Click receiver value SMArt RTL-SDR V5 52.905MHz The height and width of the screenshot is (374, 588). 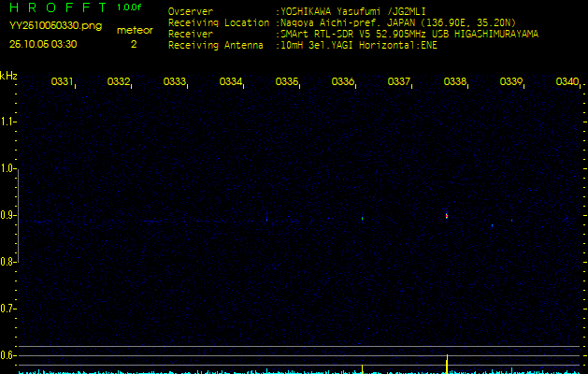tap(354, 35)
